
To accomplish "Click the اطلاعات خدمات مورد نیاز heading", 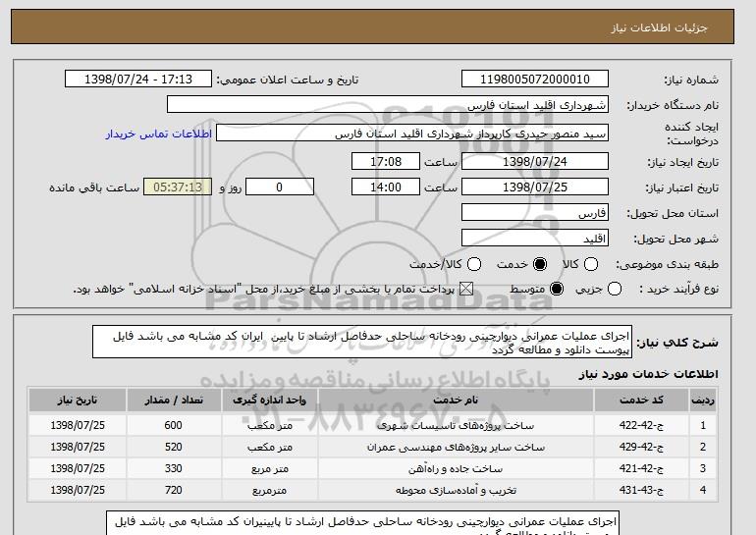I will pyautogui.click(x=648, y=374).
